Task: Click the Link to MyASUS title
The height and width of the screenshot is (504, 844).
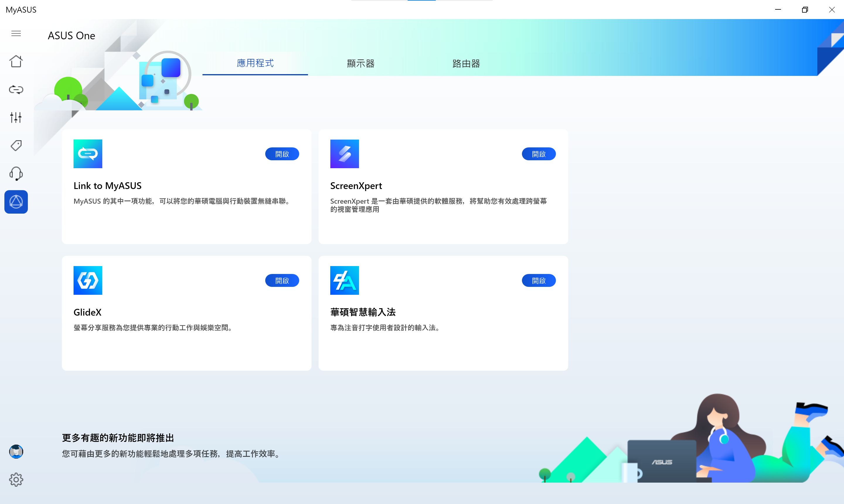Action: pyautogui.click(x=107, y=186)
